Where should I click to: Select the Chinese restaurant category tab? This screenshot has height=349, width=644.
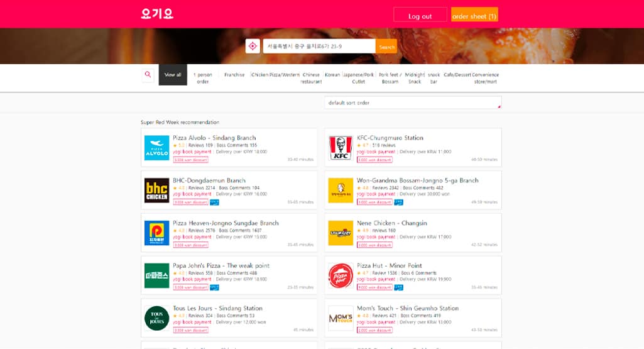coord(311,78)
